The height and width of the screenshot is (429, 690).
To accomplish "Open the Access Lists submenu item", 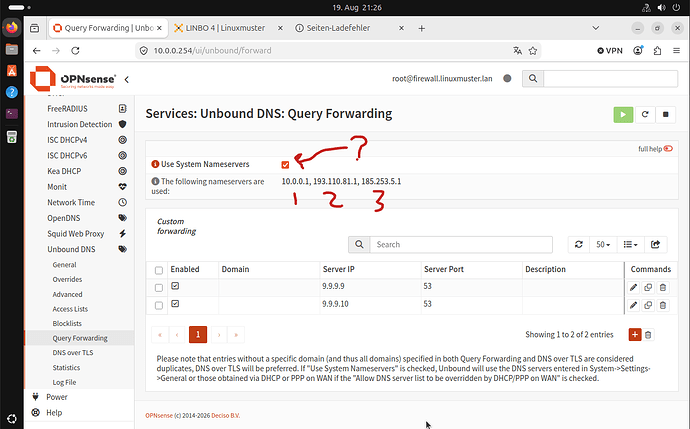I will coord(70,309).
